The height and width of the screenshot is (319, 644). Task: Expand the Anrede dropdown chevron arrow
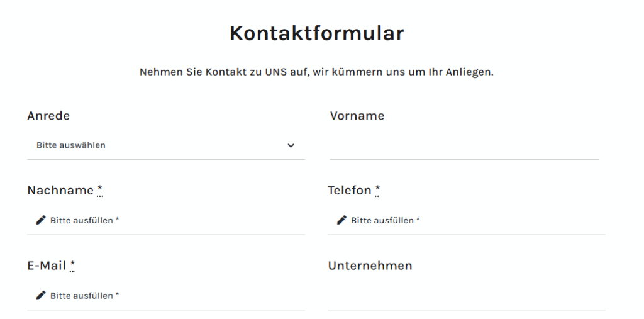coord(291,145)
